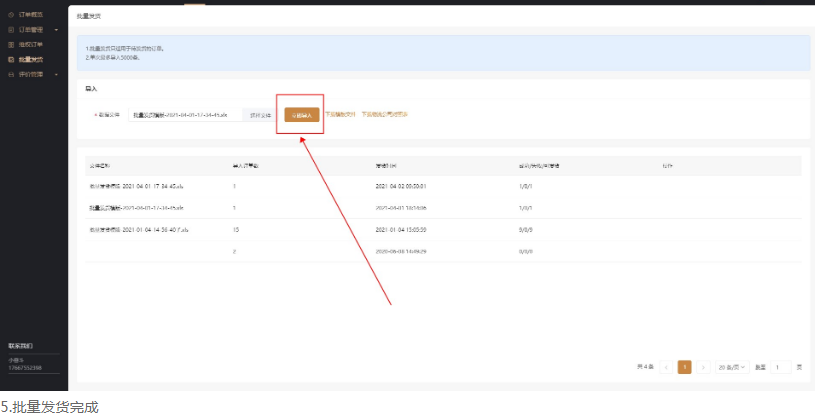Open 订单概览 menu item

31,15
